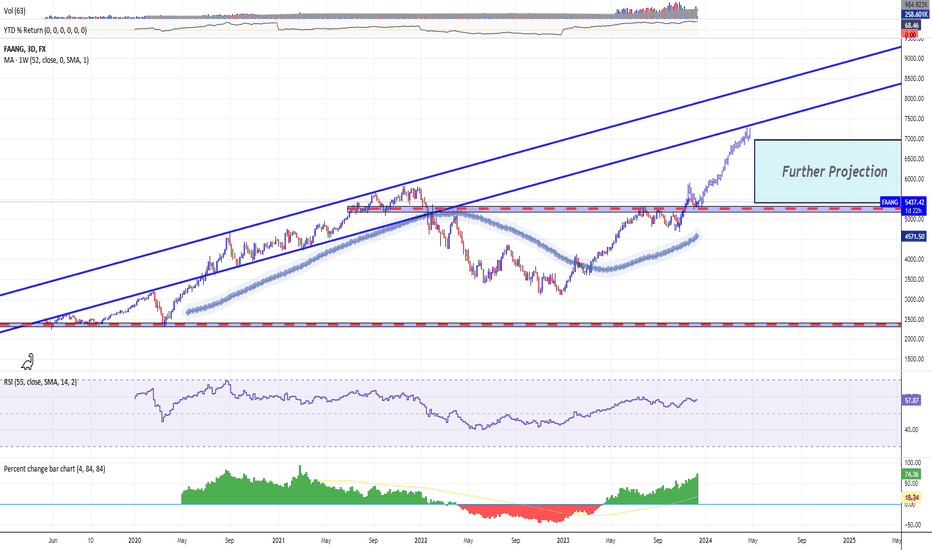This screenshot has height=550, width=932.
Task: Click the 2020 label on time axis
Action: click(134, 538)
